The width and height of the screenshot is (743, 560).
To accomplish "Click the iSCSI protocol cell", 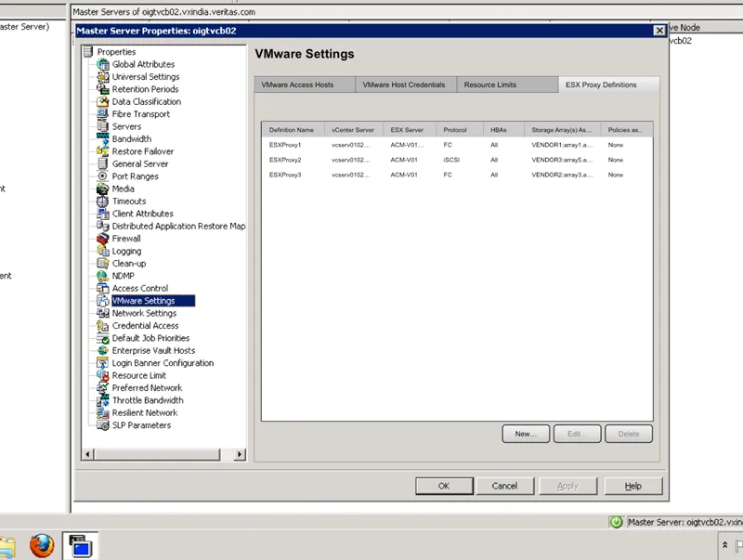I will click(x=451, y=160).
